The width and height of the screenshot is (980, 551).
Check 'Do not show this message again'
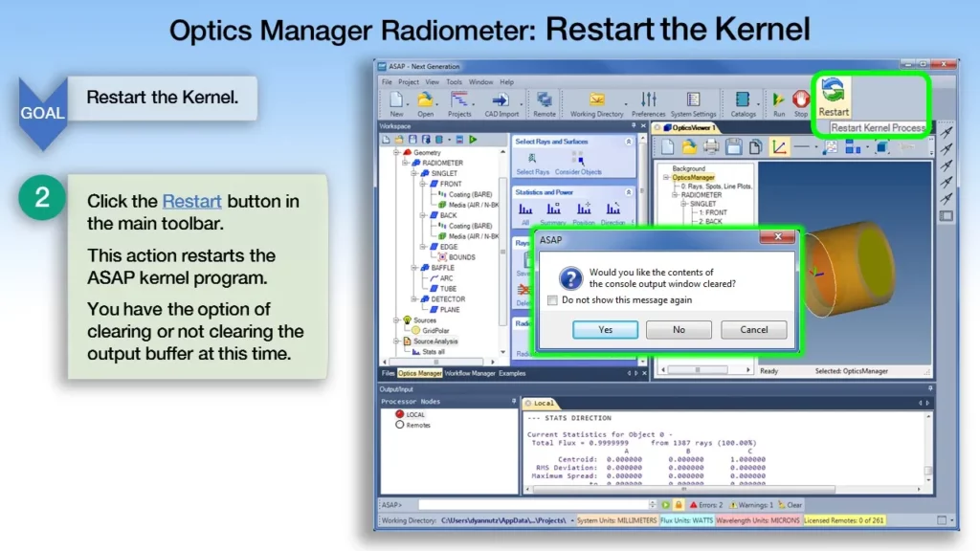[552, 300]
